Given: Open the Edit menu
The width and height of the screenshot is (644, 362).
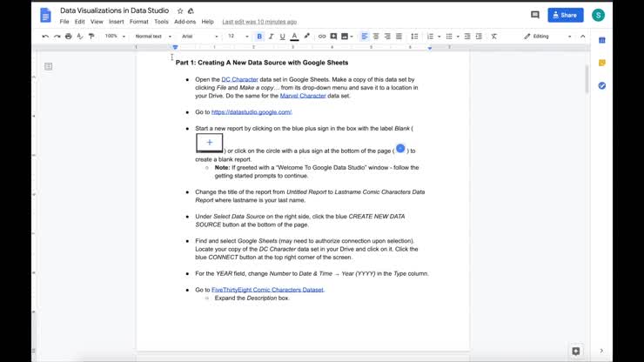Looking at the screenshot, I should (x=79, y=22).
